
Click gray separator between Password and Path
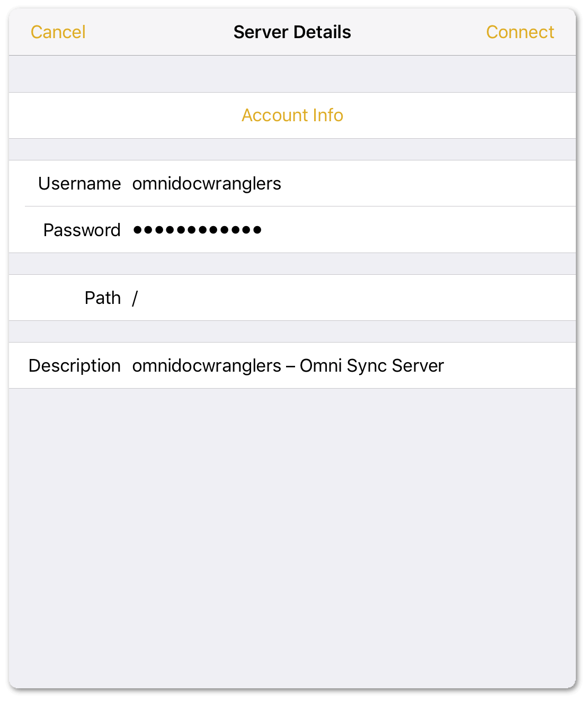[x=292, y=264]
